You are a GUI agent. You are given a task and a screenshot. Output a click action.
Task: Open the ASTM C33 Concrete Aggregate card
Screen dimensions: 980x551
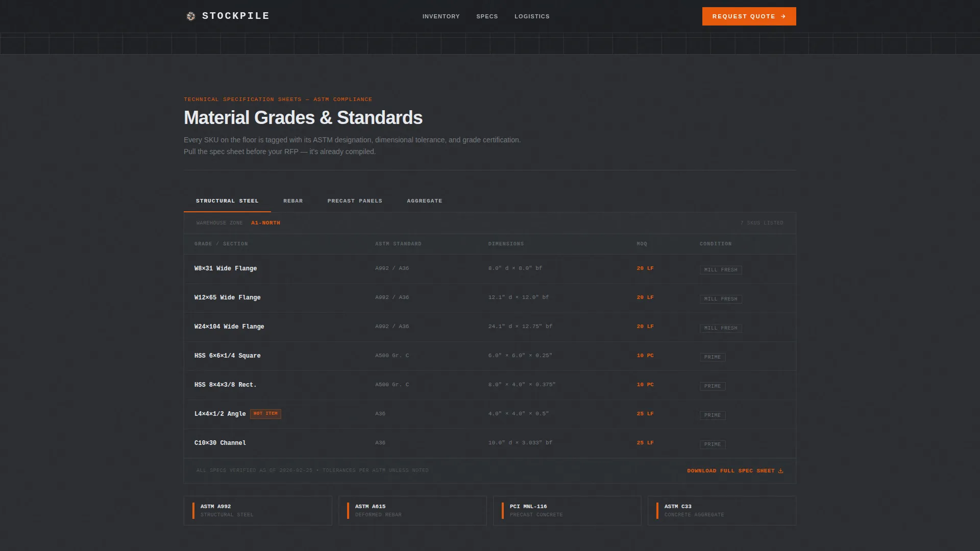click(722, 511)
